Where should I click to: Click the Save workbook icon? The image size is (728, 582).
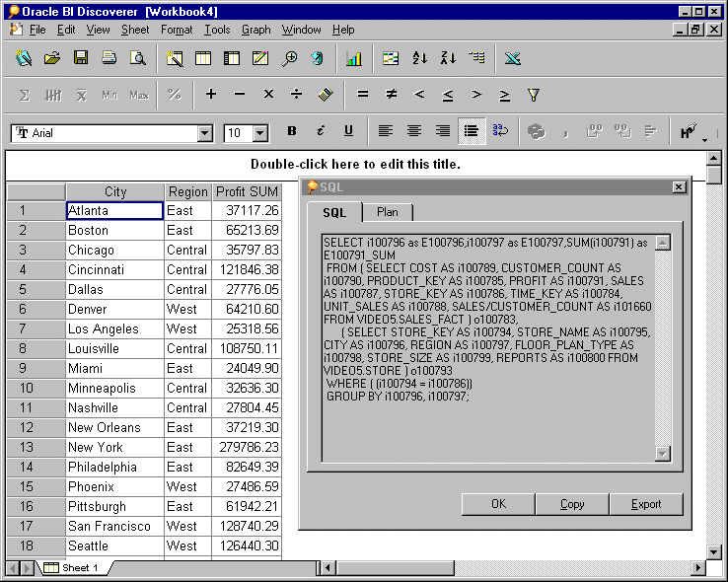[81, 59]
